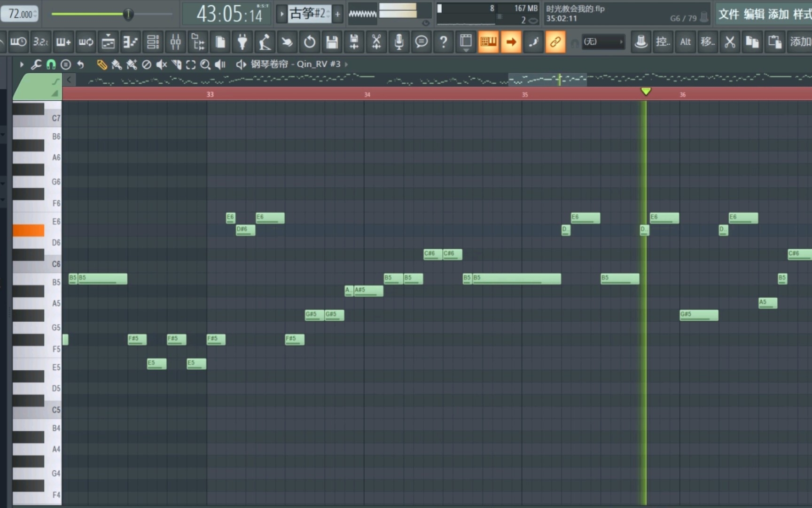
Task: Toggle the metronome button
Action: coord(2,42)
